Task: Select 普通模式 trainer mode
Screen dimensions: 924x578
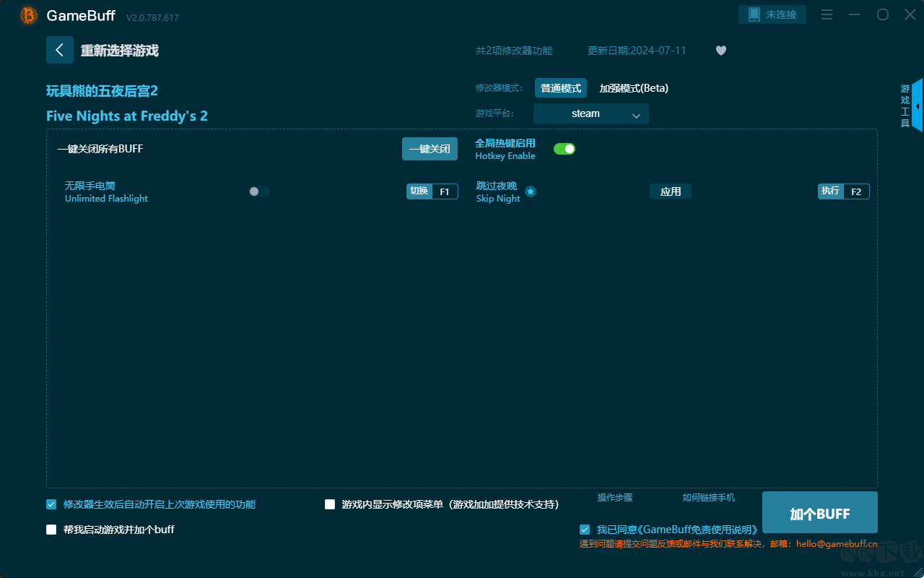Action: [x=561, y=88]
